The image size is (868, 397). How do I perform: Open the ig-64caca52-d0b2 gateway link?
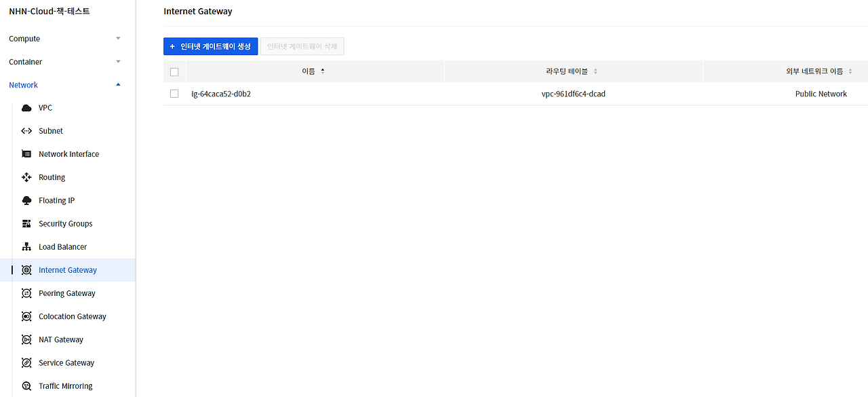pos(222,93)
